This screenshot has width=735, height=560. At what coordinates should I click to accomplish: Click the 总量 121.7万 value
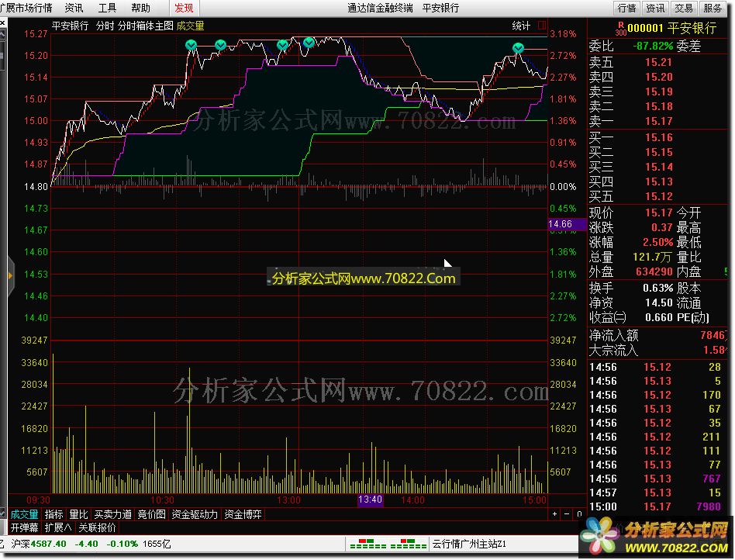coord(652,257)
